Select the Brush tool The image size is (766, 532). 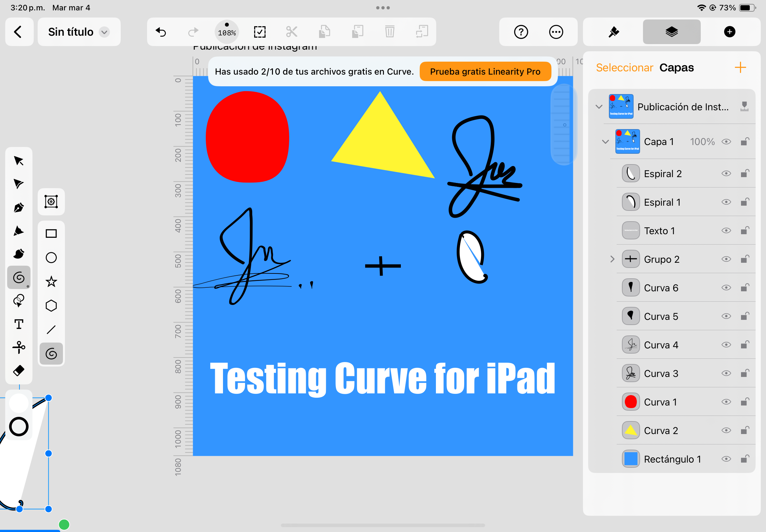[19, 254]
